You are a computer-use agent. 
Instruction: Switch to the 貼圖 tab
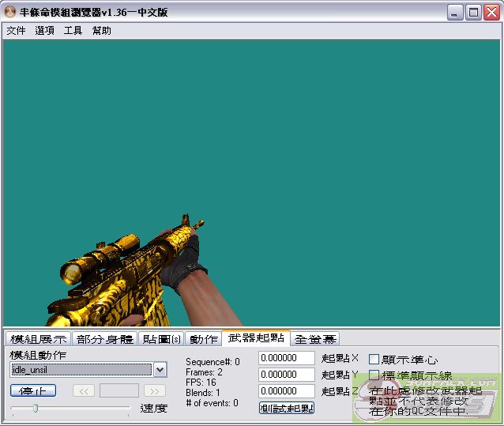click(x=161, y=339)
